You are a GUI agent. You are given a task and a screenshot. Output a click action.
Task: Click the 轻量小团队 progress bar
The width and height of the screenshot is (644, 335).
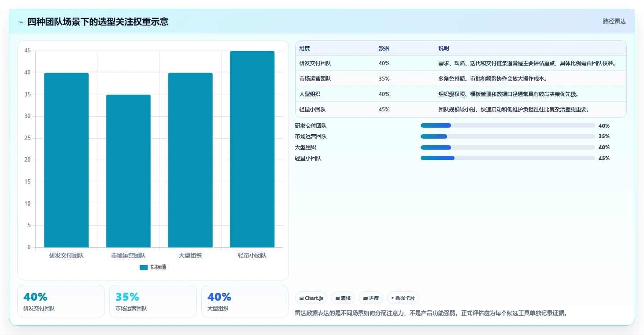tap(507, 158)
